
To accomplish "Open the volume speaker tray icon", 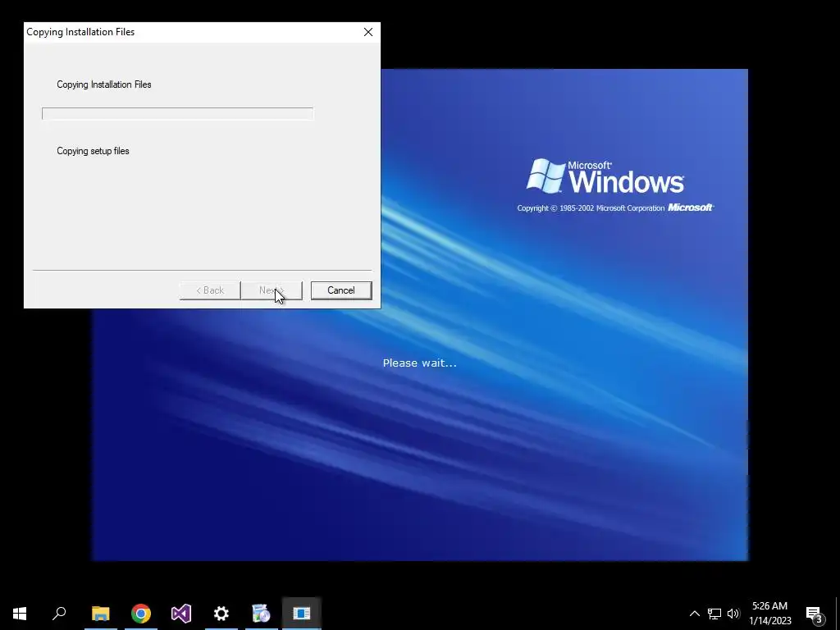I will coord(733,614).
